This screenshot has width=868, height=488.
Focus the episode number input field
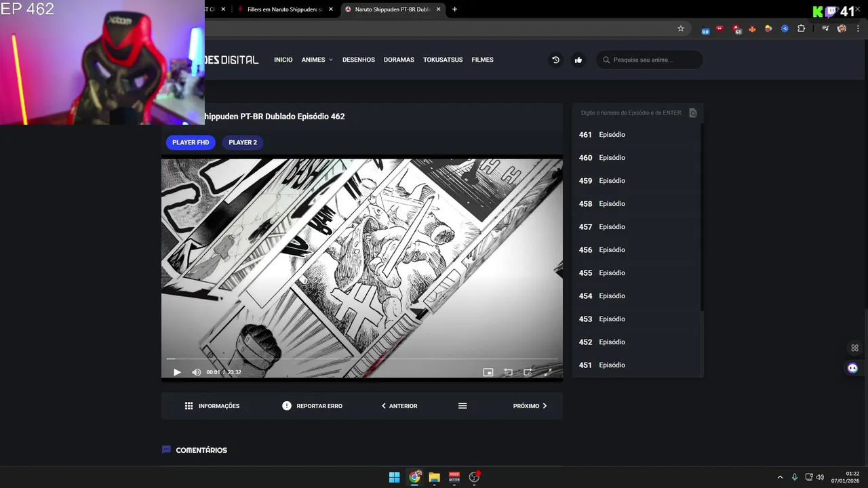click(x=631, y=113)
